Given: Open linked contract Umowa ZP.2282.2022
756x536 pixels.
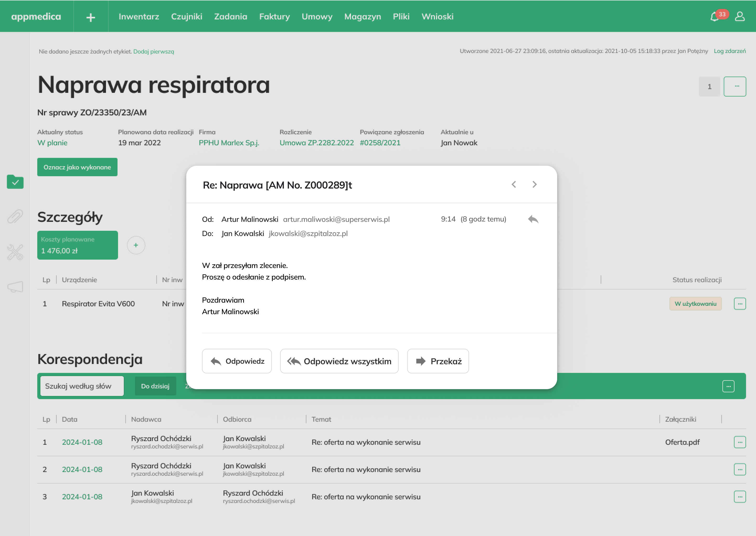Looking at the screenshot, I should (316, 143).
